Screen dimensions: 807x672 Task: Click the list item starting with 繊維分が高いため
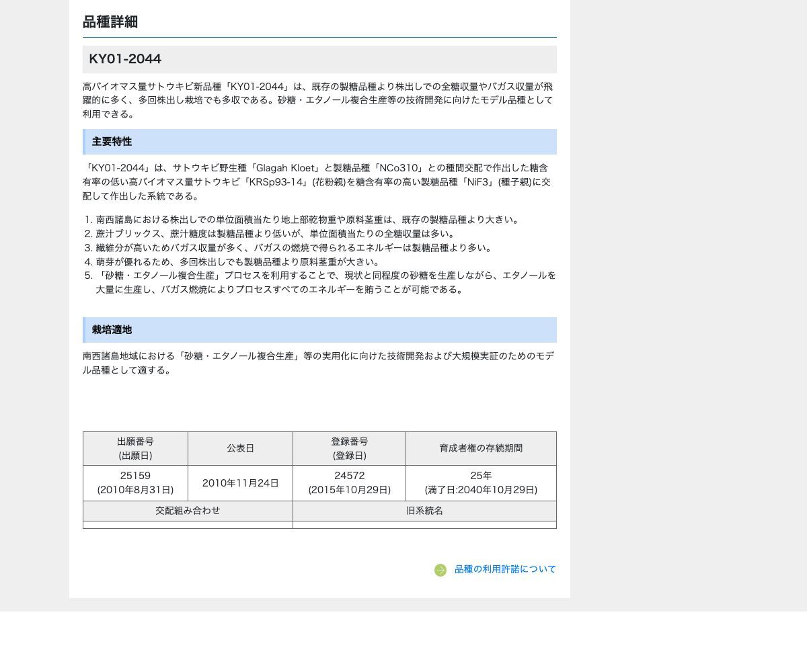click(x=295, y=248)
